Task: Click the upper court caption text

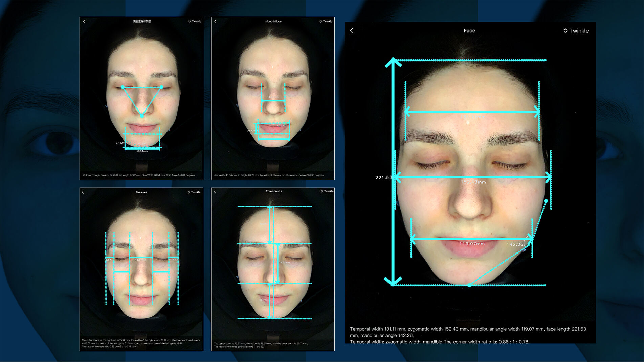Action: click(x=261, y=345)
